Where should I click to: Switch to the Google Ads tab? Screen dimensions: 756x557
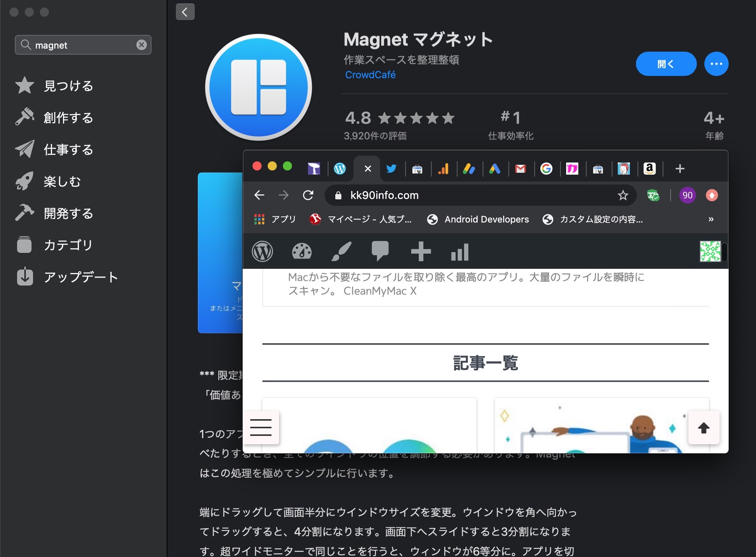tap(495, 169)
